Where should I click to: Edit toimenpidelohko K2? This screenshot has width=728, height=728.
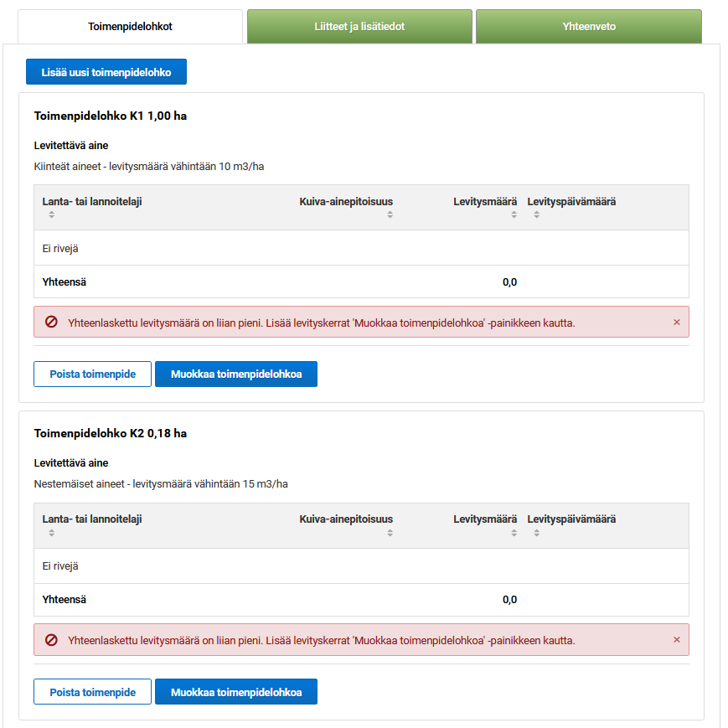click(x=236, y=692)
